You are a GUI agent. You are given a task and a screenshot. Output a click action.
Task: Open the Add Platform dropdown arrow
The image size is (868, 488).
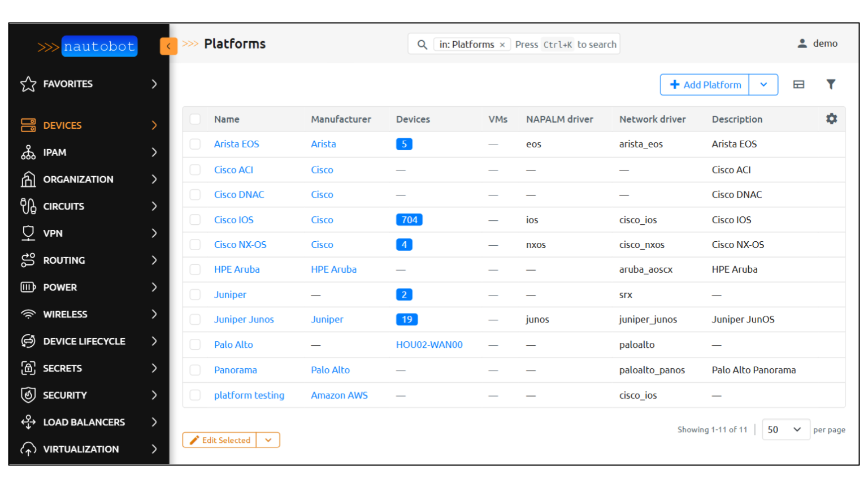[x=763, y=84]
